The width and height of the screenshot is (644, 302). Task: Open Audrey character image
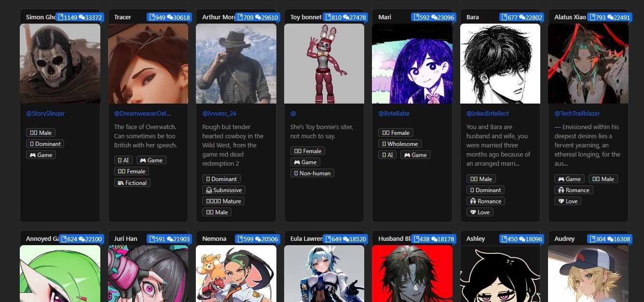588,274
